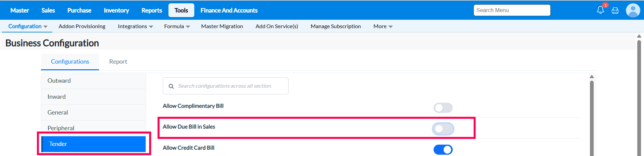Disable the Allow Credit Card Bill toggle
644x156 pixels.
tap(443, 150)
